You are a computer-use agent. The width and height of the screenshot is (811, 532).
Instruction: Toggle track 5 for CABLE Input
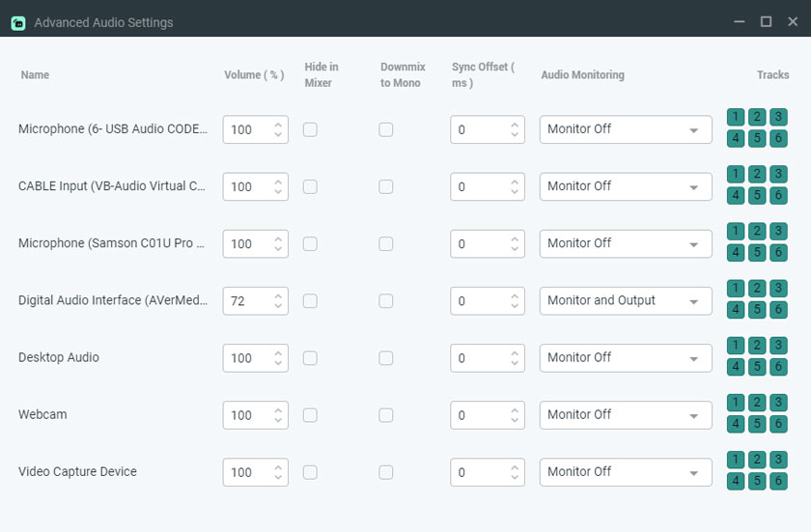(x=757, y=196)
